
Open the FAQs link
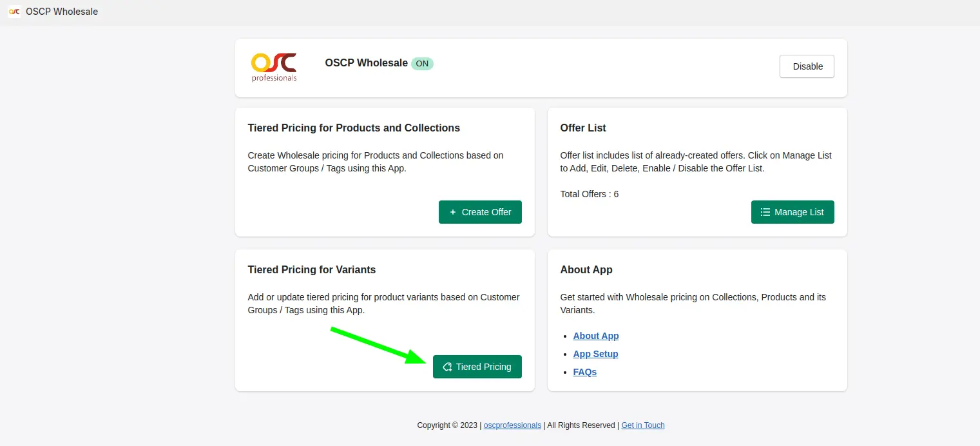pyautogui.click(x=585, y=372)
